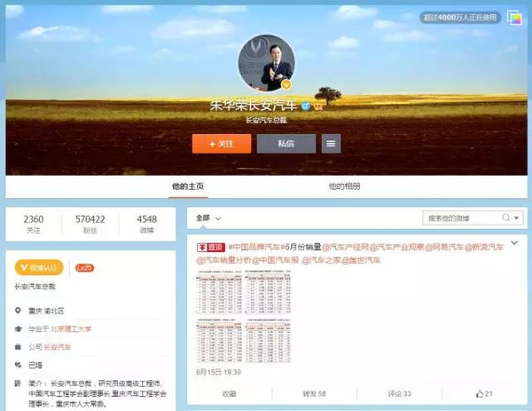This screenshot has height=411, width=532.
Task: View the 2360 关注 following count
Action: 34,224
